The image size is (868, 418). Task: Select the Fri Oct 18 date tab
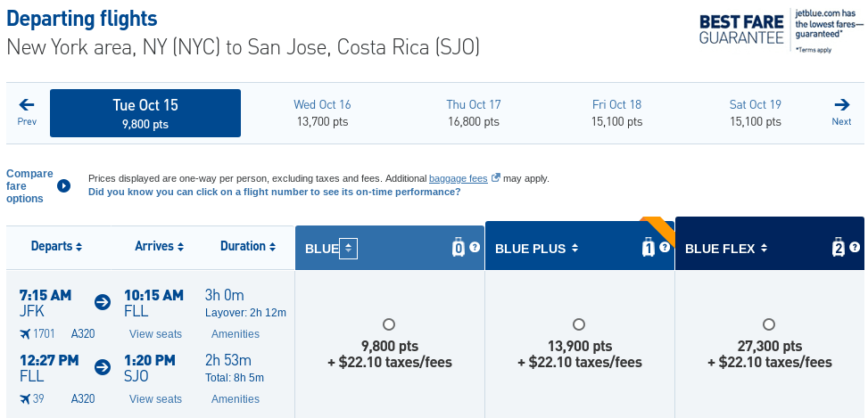click(616, 112)
